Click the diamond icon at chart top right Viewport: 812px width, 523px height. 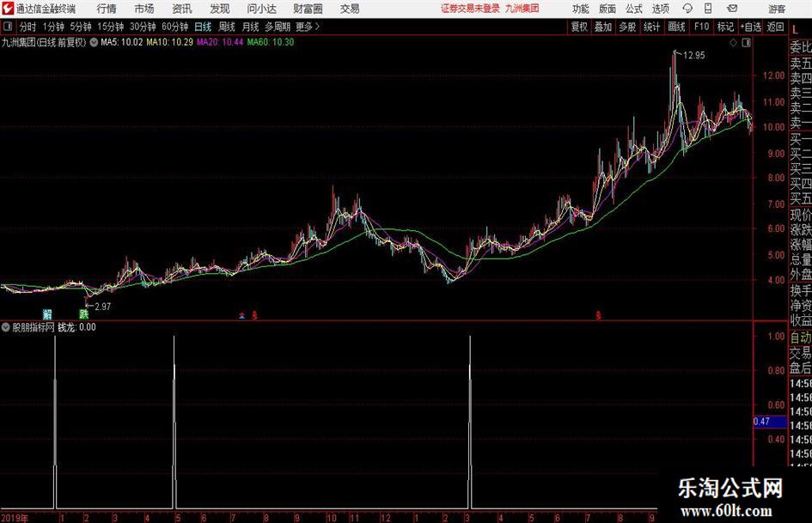(x=733, y=43)
